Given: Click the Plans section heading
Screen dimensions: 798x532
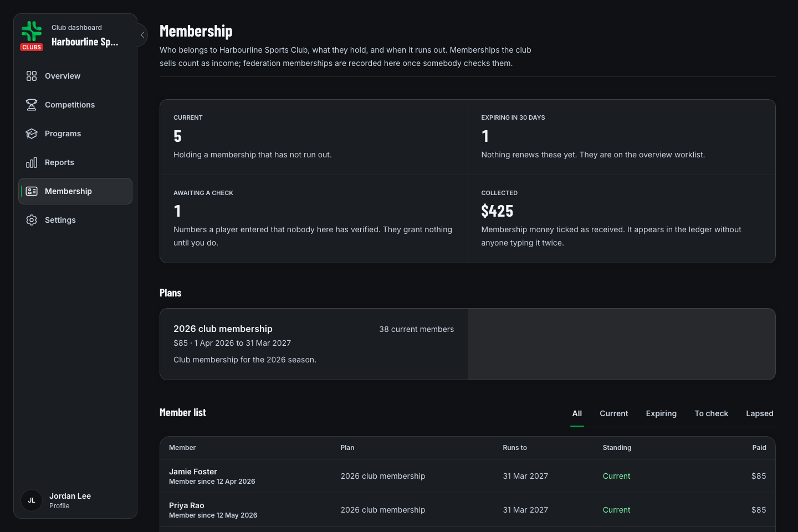Looking at the screenshot, I should pyautogui.click(x=171, y=293).
